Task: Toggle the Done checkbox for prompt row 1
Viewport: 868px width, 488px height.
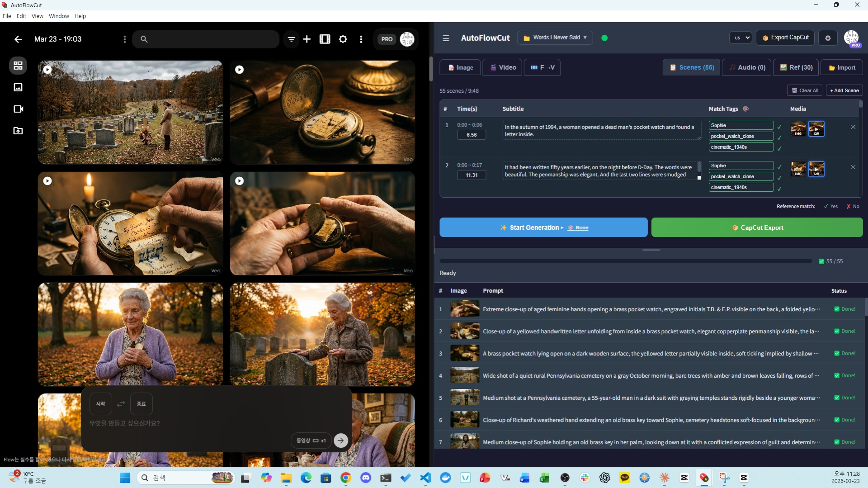Action: coord(837,309)
